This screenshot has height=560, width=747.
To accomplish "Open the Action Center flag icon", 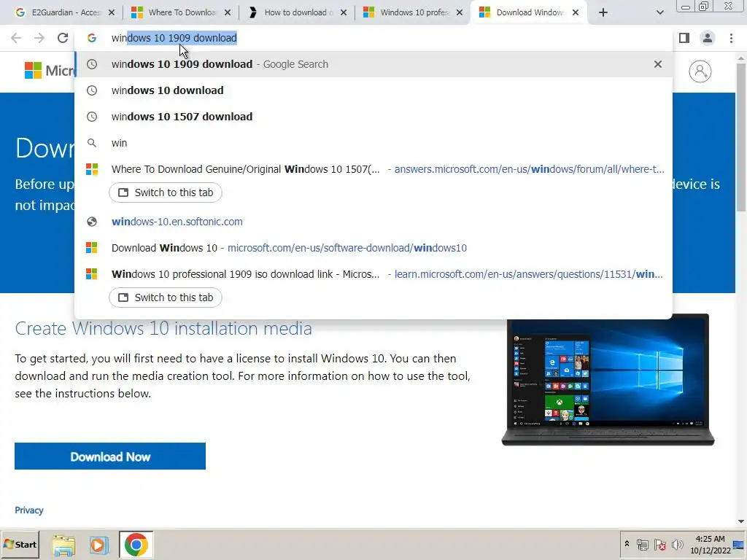I will click(x=659, y=544).
